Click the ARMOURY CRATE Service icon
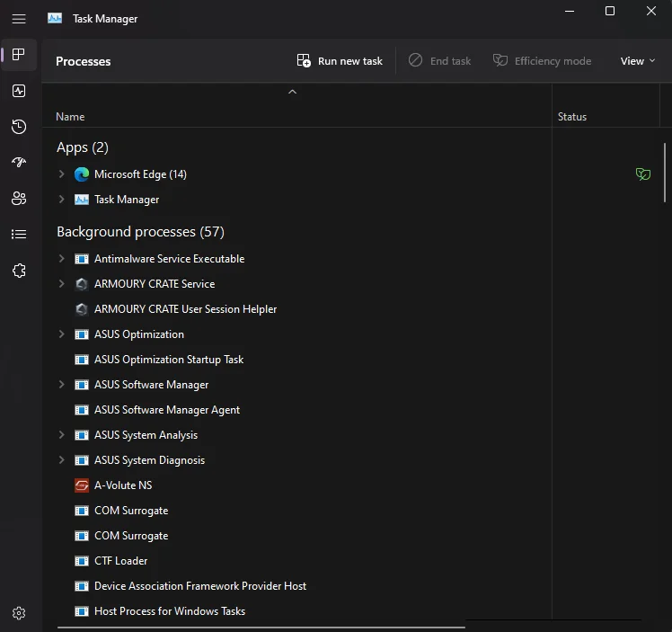This screenshot has width=672, height=632. [82, 284]
